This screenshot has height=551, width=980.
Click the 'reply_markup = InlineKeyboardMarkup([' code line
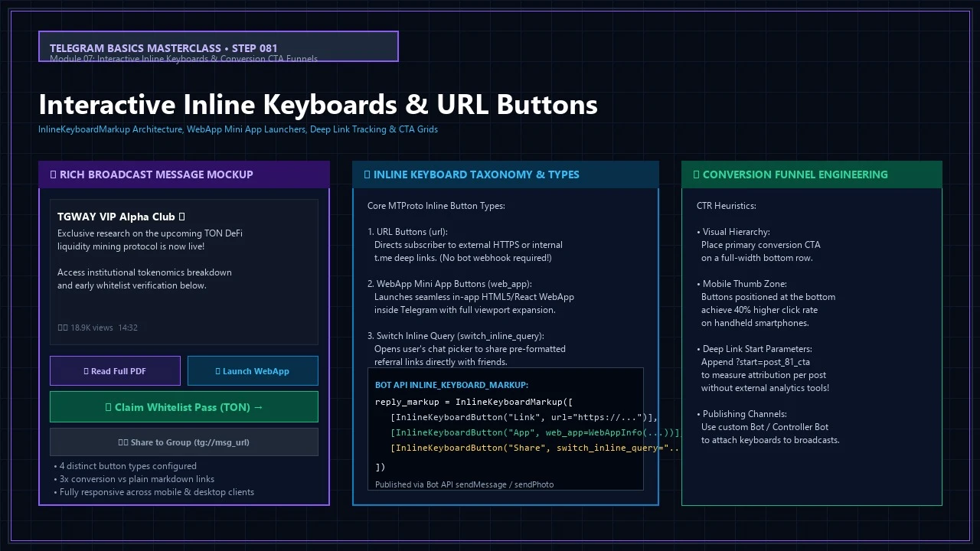(474, 402)
